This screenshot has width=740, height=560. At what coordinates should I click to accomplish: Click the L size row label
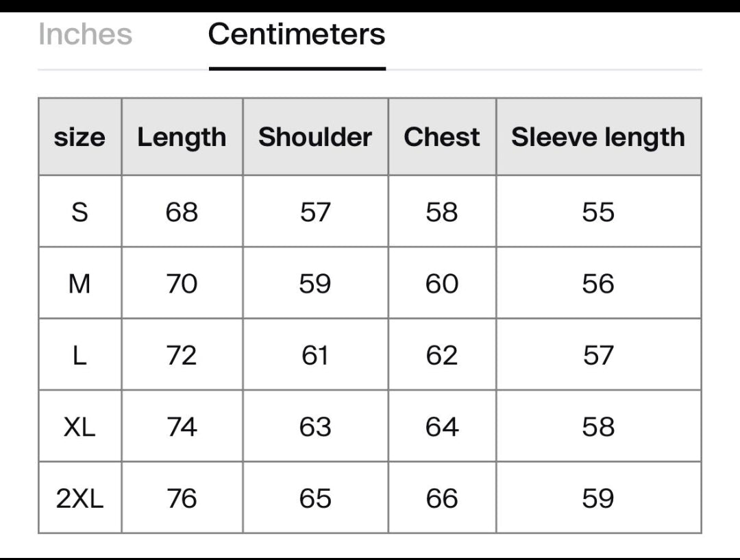pos(79,355)
